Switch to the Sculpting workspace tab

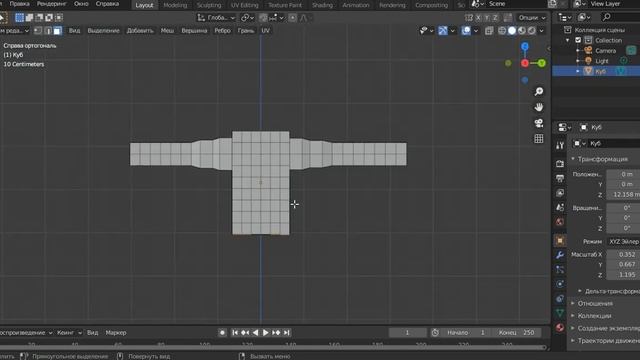(209, 5)
